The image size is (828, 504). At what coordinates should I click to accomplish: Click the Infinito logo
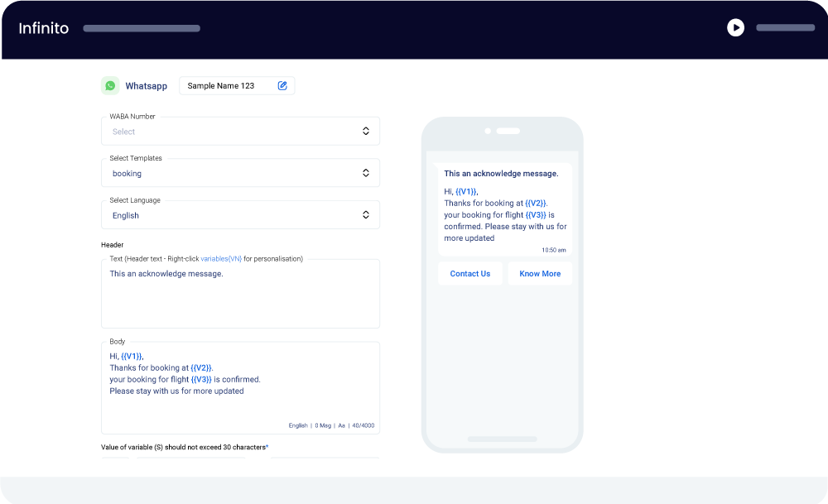44,28
